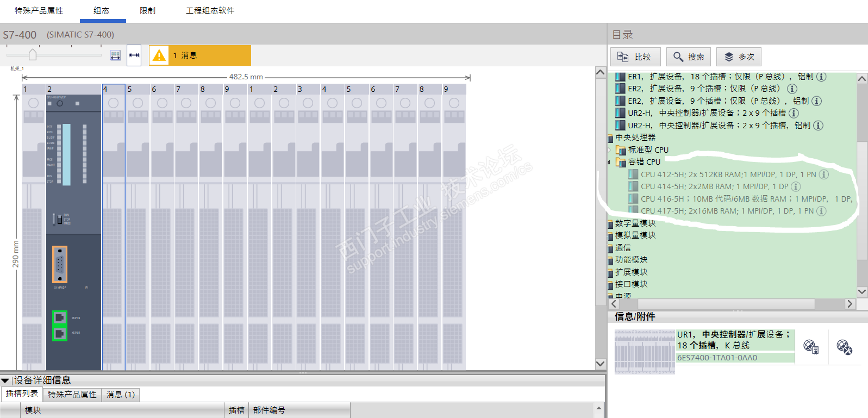Screen dimensions: 868x418
Task: Click the 容错 CPU folder icon
Action: coord(621,162)
